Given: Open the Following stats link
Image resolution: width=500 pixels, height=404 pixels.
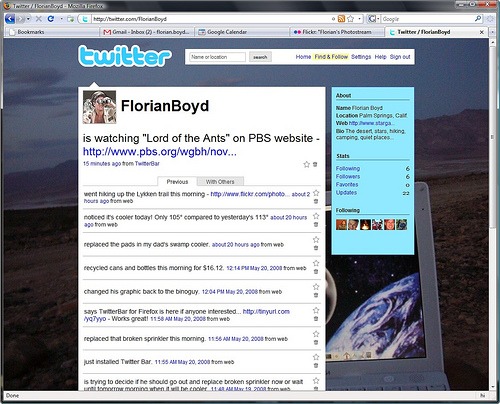Looking at the screenshot, I should (x=348, y=169).
